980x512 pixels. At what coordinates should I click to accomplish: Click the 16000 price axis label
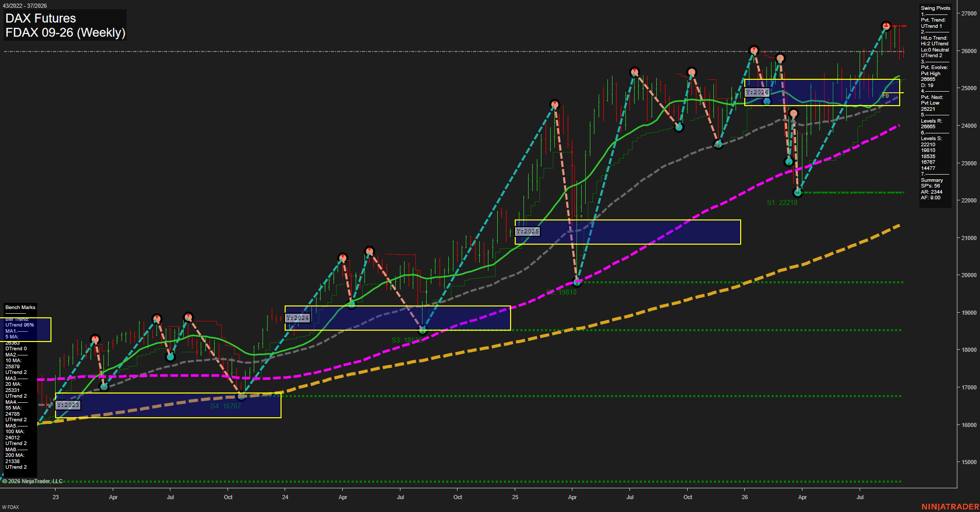tap(969, 425)
